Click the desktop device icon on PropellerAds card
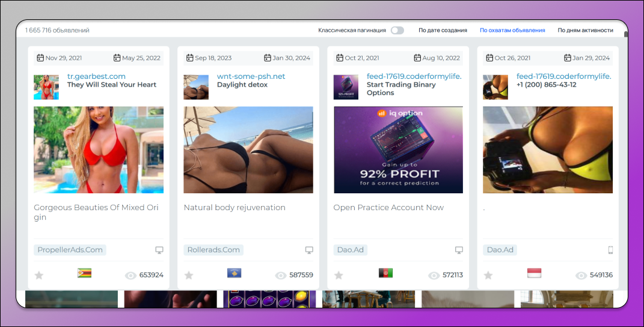The image size is (644, 327). pyautogui.click(x=159, y=250)
